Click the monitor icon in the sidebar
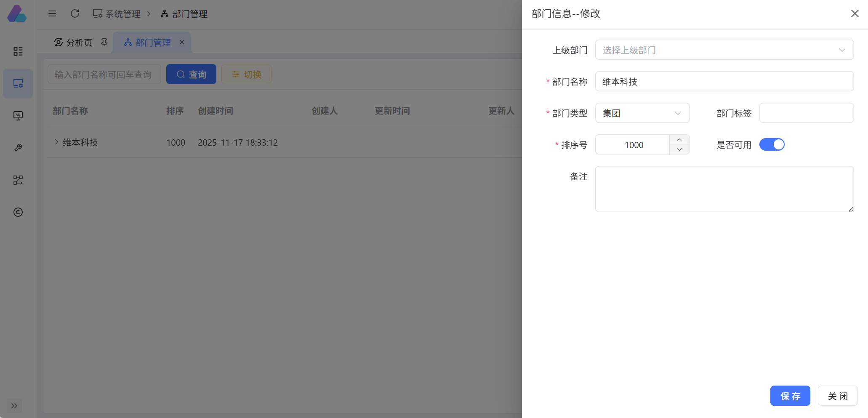This screenshot has height=418, width=868. pos(18,116)
